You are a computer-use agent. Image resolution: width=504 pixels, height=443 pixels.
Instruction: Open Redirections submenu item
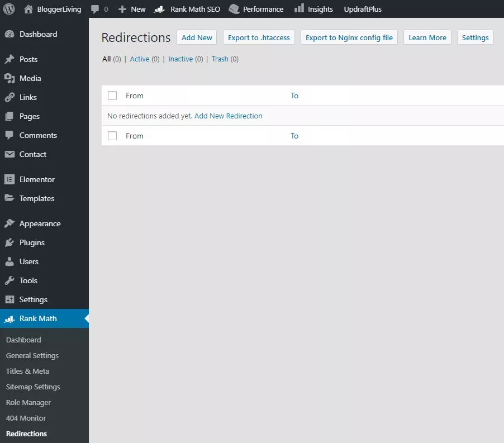tap(26, 434)
